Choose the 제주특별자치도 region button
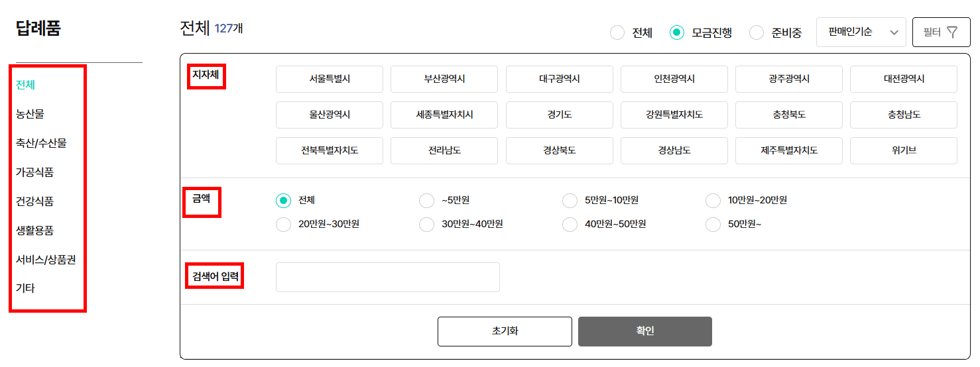The width and height of the screenshot is (980, 367). (789, 150)
